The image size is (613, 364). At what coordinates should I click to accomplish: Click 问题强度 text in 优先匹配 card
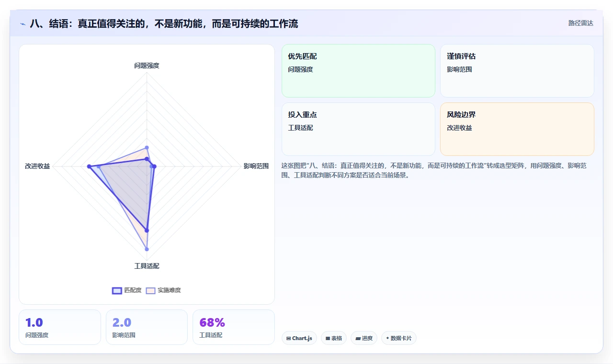tap(300, 69)
